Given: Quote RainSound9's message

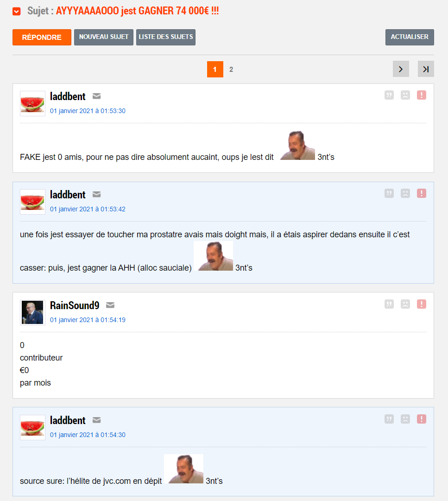Looking at the screenshot, I should pos(389,304).
